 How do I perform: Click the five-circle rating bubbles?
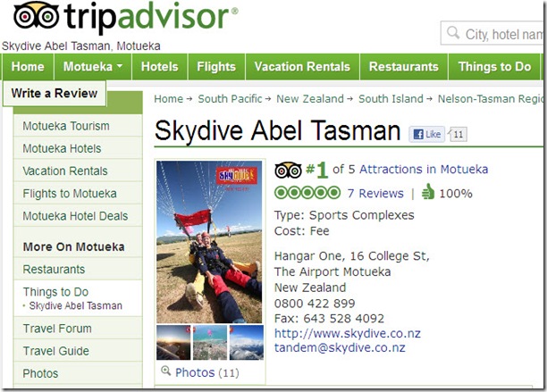[307, 193]
